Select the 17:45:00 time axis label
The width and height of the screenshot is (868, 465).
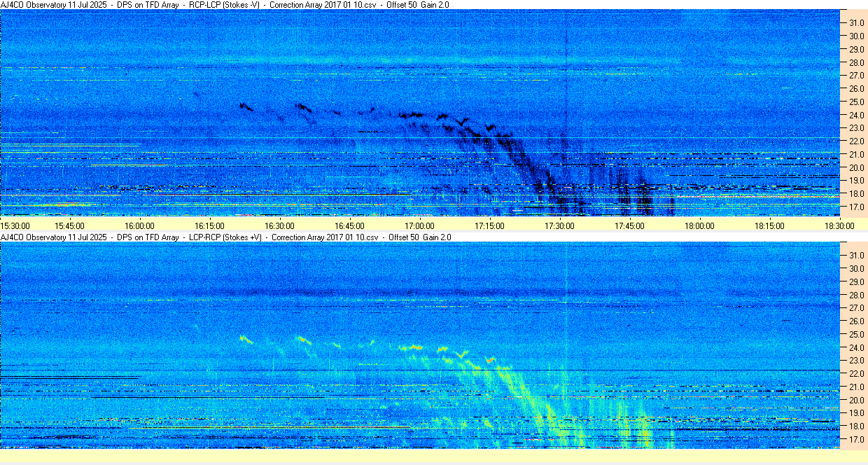(629, 225)
